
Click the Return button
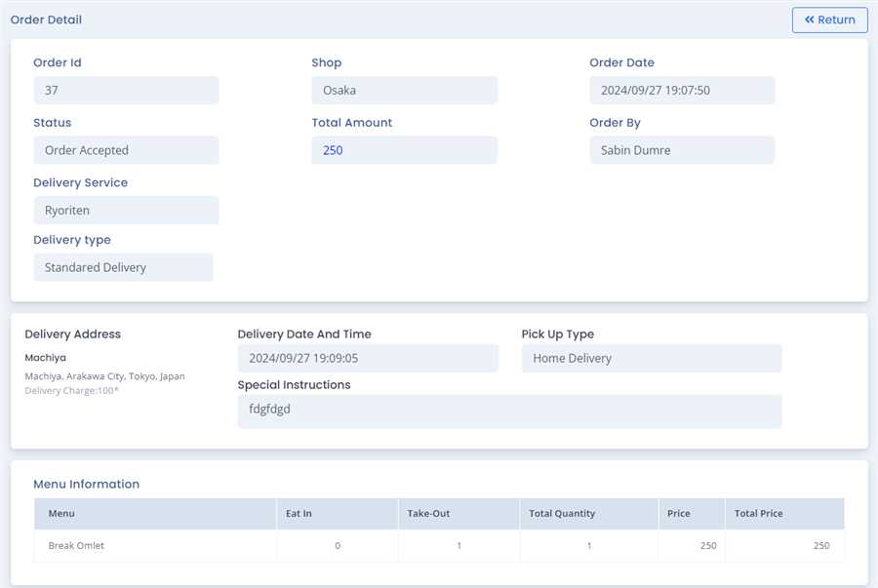pyautogui.click(x=829, y=20)
